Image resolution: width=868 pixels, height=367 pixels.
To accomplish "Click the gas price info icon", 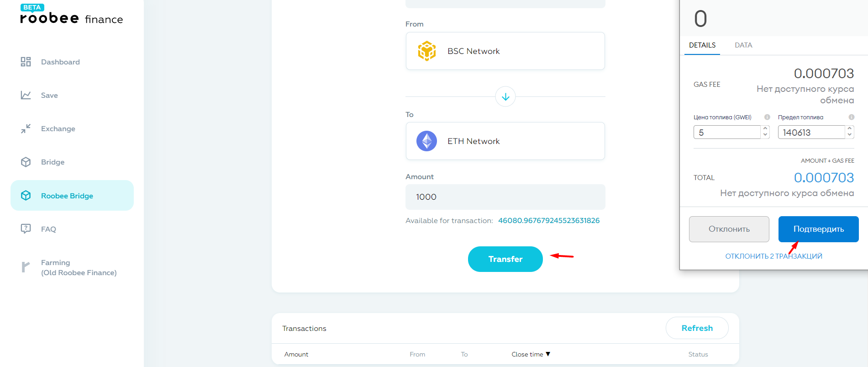I will click(767, 117).
